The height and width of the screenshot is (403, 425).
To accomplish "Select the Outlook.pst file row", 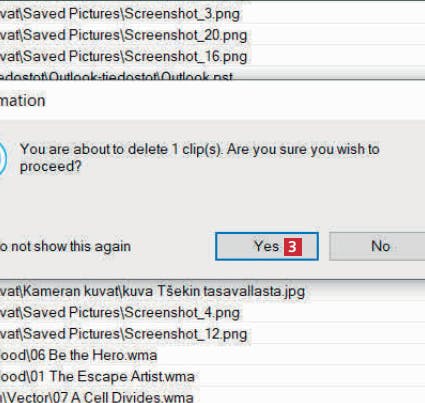I will pyautogui.click(x=212, y=75).
